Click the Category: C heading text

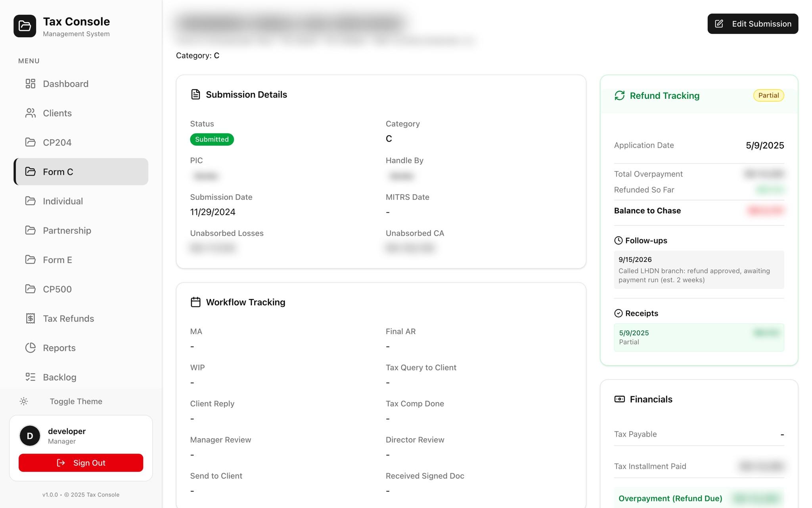tap(197, 56)
